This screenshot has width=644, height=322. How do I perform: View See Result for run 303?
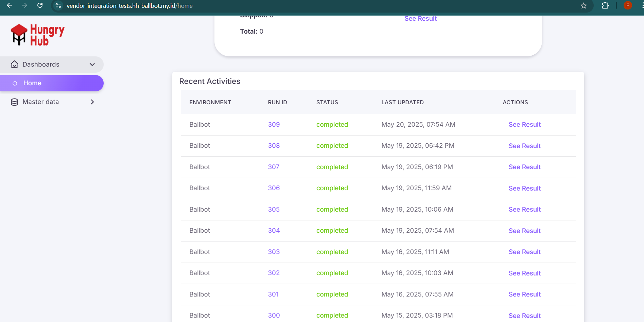(x=524, y=252)
